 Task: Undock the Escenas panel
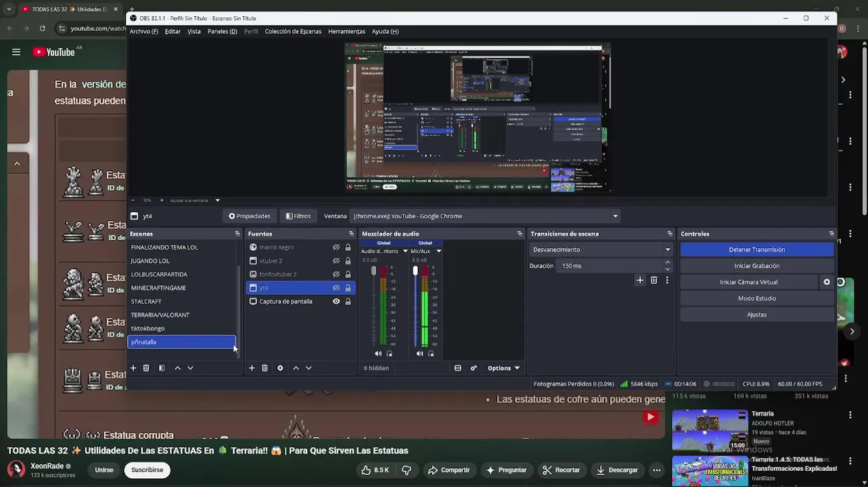click(x=237, y=233)
